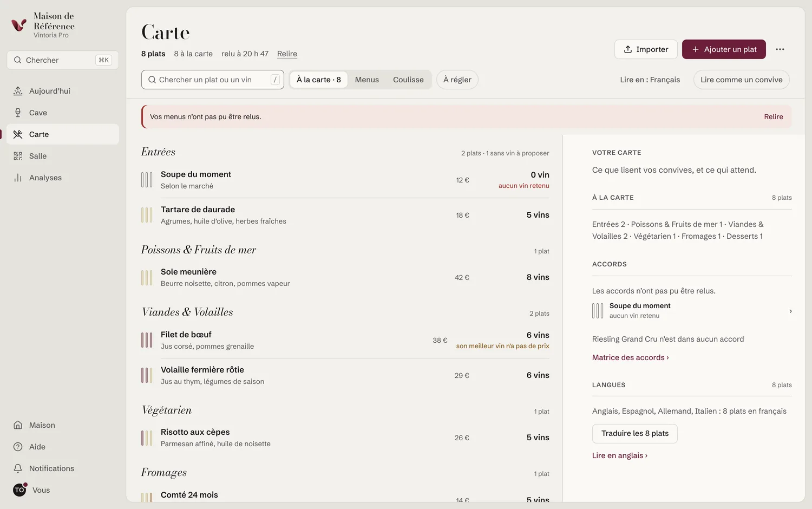This screenshot has height=509, width=812.
Task: Open the three-dot more options menu
Action: (x=780, y=49)
